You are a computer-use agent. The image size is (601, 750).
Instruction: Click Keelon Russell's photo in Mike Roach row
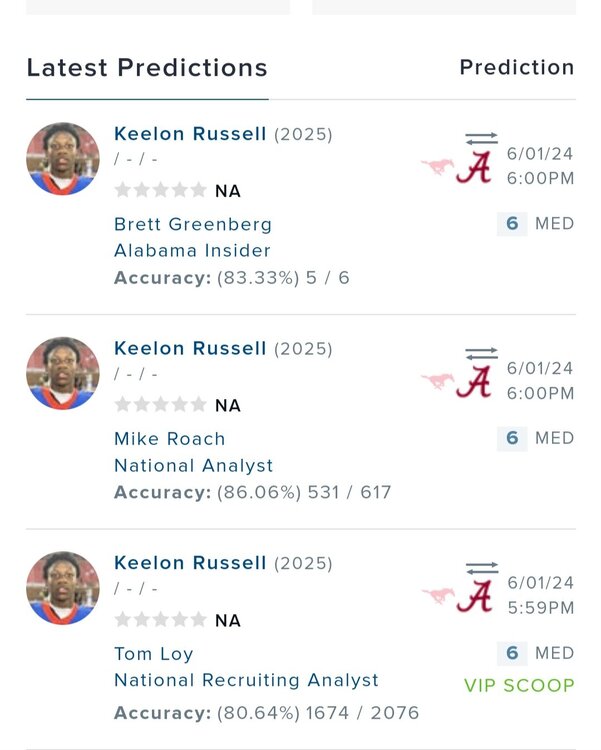pyautogui.click(x=63, y=374)
